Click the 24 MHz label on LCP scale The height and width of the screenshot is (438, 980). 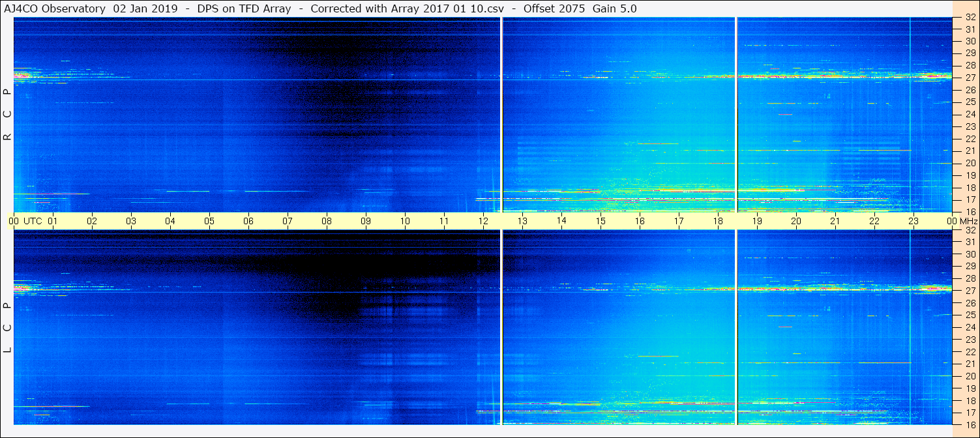[x=970, y=327]
